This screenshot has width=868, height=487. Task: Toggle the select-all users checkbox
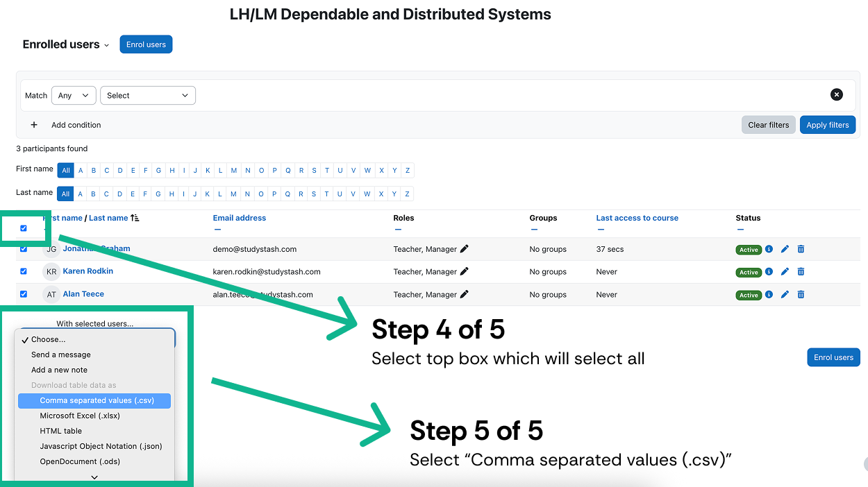pyautogui.click(x=24, y=228)
